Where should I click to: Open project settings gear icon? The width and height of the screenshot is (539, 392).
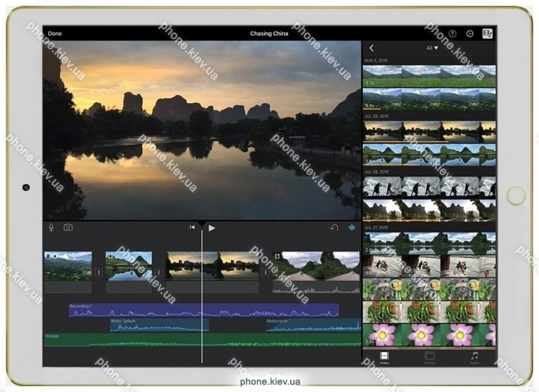click(470, 33)
